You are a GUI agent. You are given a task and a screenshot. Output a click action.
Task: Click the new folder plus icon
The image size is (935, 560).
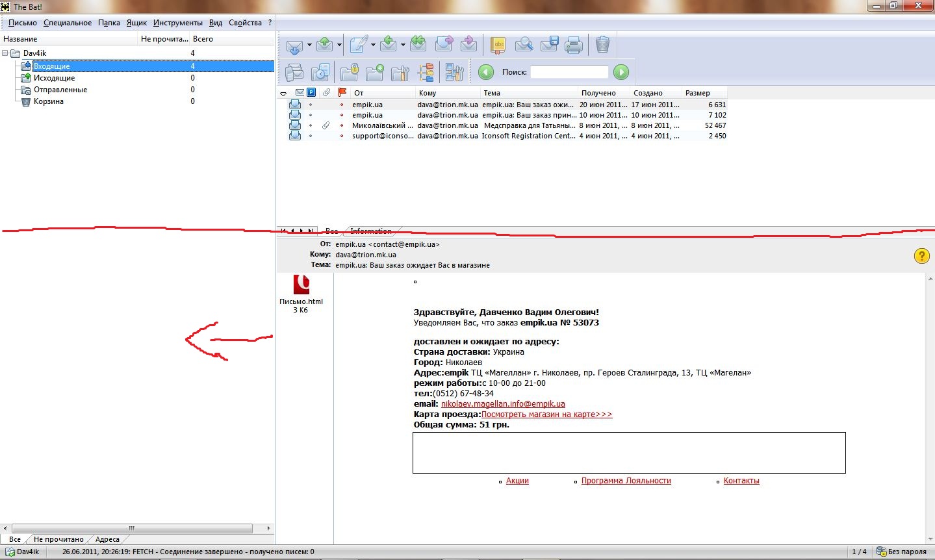coord(375,72)
